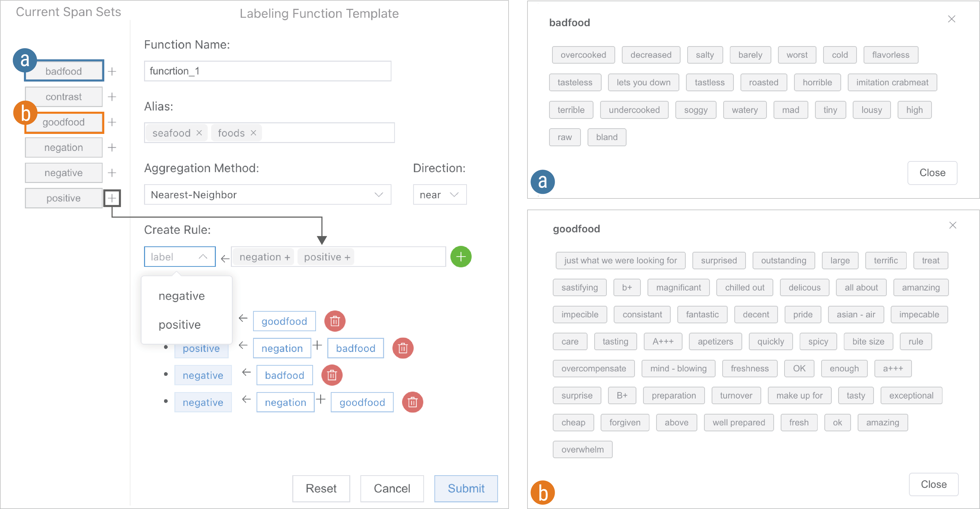Submit the labeling function template

[466, 488]
